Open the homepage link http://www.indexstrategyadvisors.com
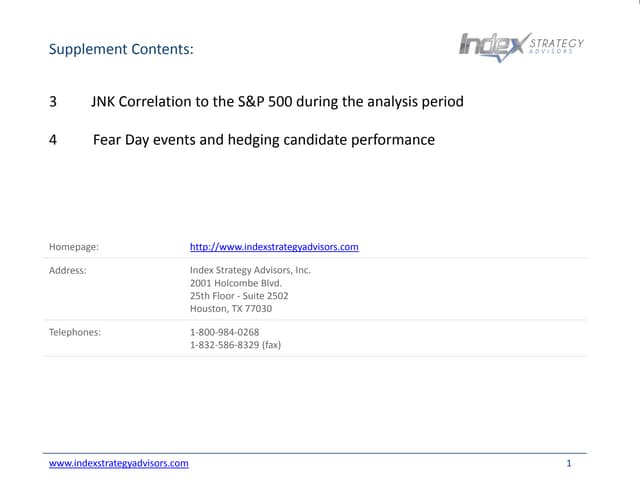 point(274,246)
